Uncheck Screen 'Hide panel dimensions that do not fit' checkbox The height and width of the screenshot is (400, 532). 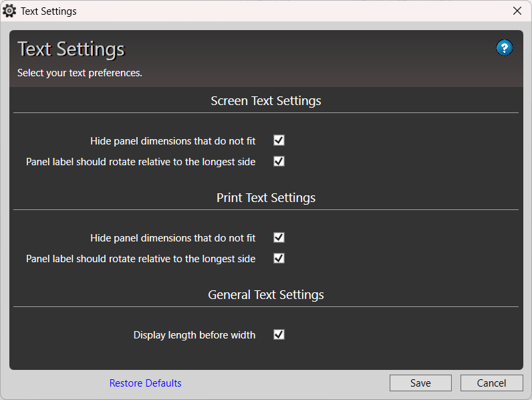[279, 140]
